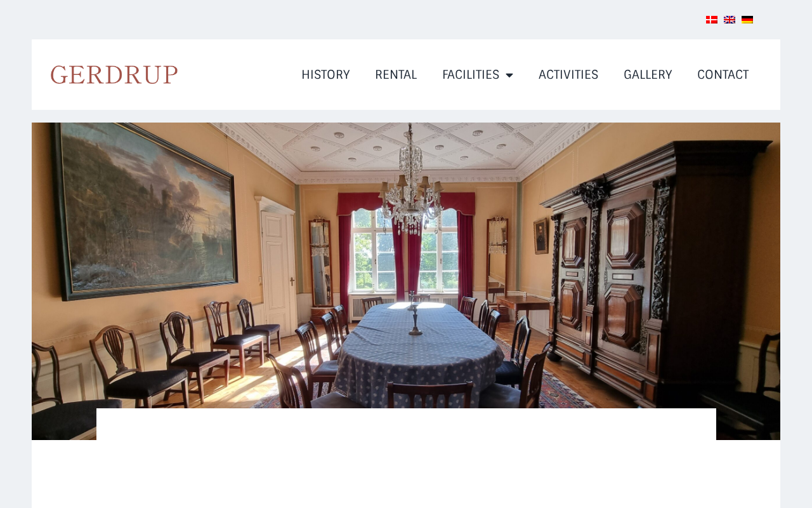This screenshot has height=508, width=812.
Task: Visit the CONTACT page
Action: (723, 75)
